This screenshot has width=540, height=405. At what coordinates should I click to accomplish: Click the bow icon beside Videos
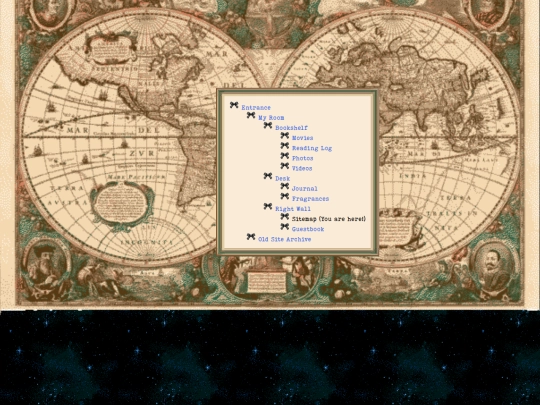[285, 166]
